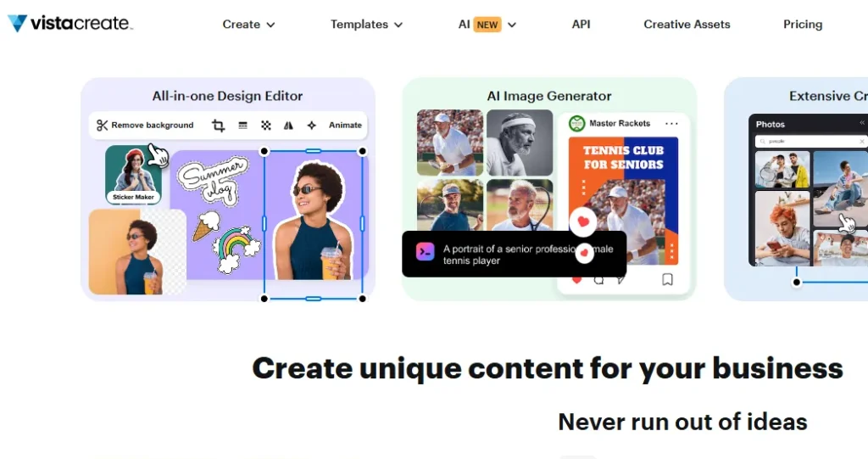The height and width of the screenshot is (459, 868).
Task: Expand the Templates dropdown menu
Action: tap(366, 25)
